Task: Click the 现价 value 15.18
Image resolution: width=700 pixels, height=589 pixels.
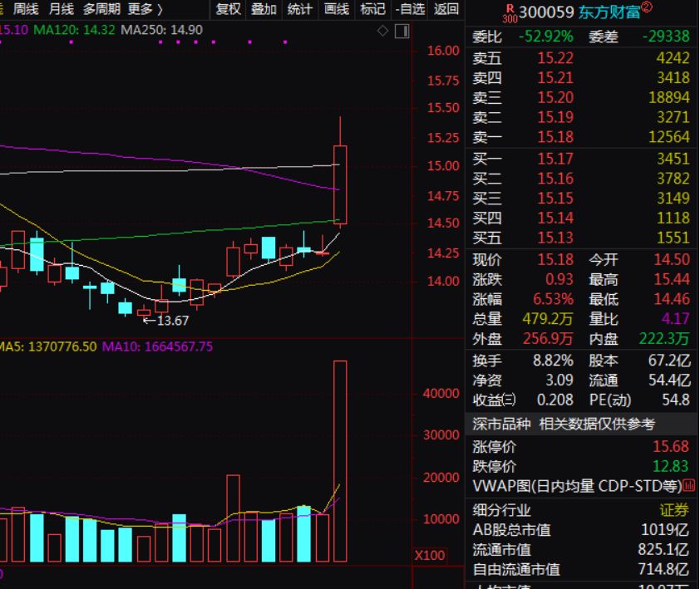Action: click(x=555, y=259)
